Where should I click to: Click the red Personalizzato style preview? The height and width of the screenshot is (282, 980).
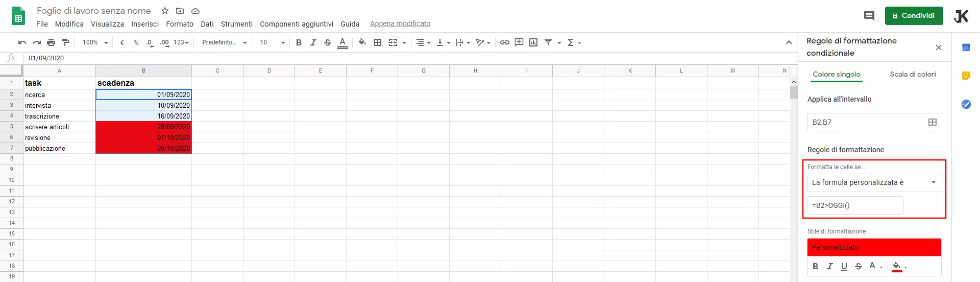click(874, 247)
